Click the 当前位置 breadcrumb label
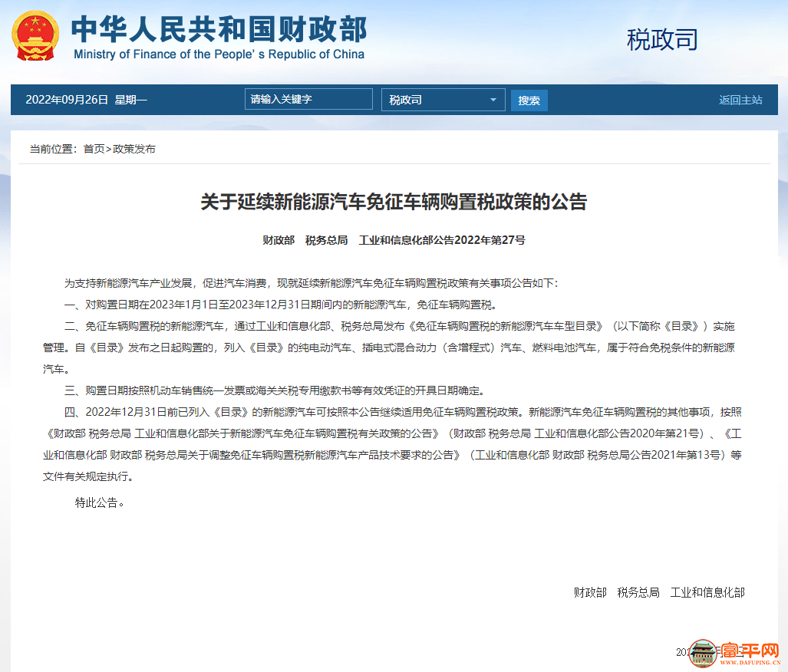788x672 pixels. pyautogui.click(x=54, y=149)
